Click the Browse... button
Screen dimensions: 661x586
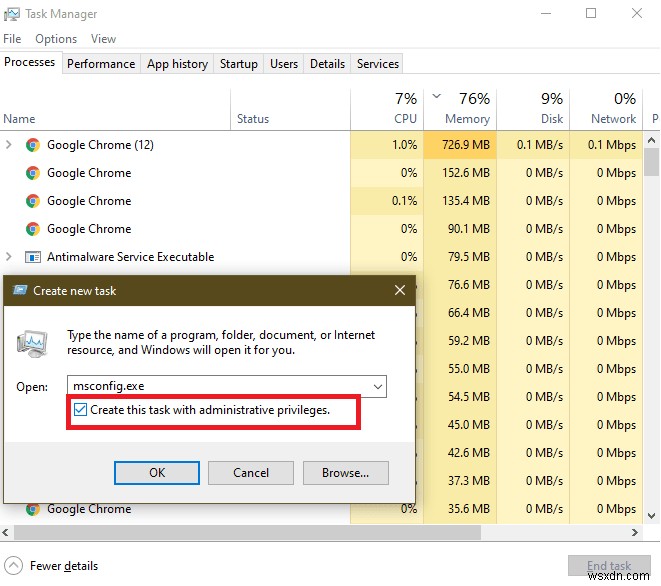coord(346,473)
